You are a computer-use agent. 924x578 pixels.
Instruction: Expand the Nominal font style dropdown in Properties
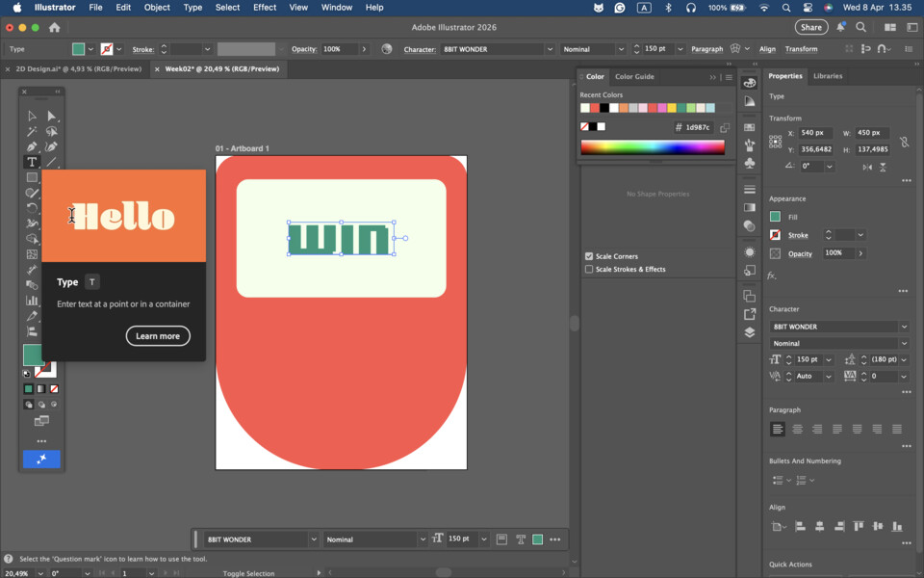click(x=904, y=343)
